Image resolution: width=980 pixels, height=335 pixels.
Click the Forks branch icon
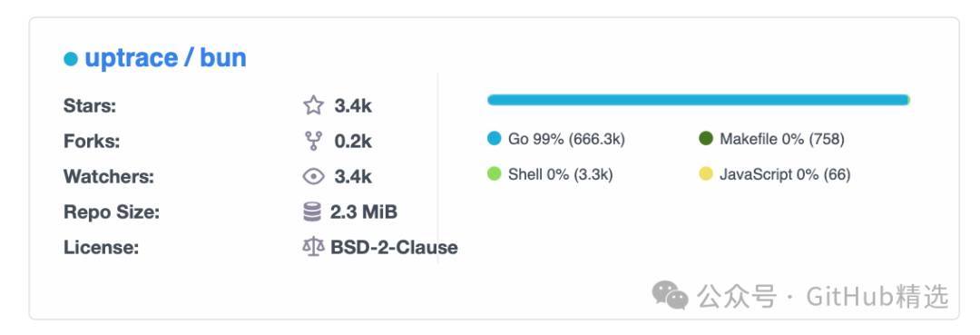313,142
